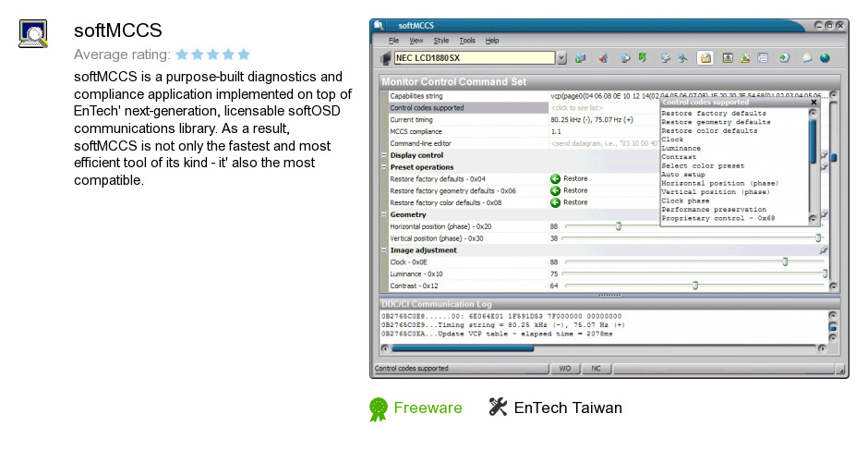
Task: Click the green export-arrow document toolbar icon
Action: [785, 57]
